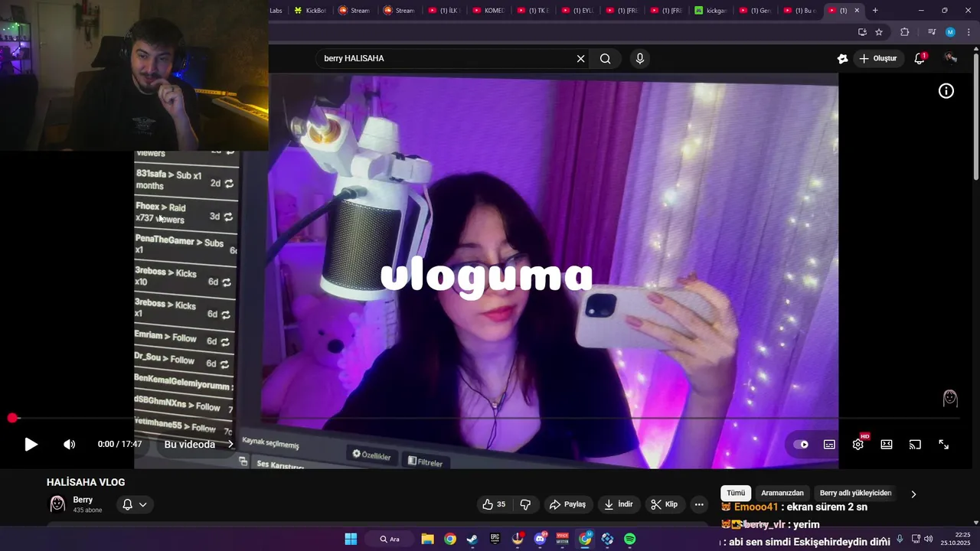Click the İndir download button

[x=619, y=504]
